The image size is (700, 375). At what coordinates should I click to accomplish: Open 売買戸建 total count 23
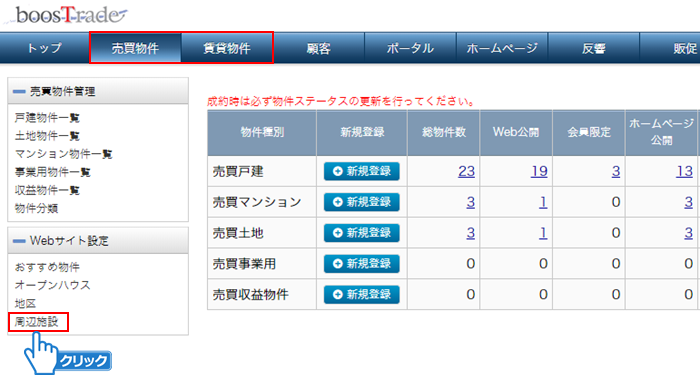pyautogui.click(x=466, y=171)
